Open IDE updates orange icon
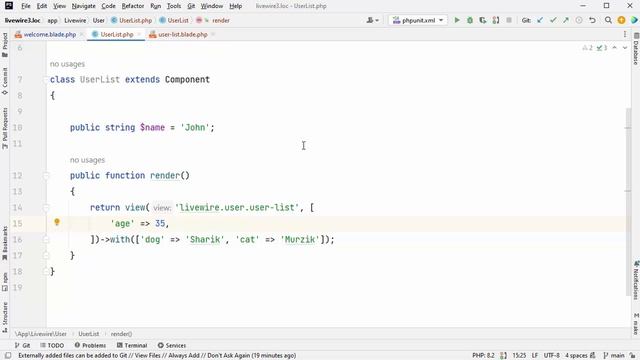 click(x=621, y=20)
